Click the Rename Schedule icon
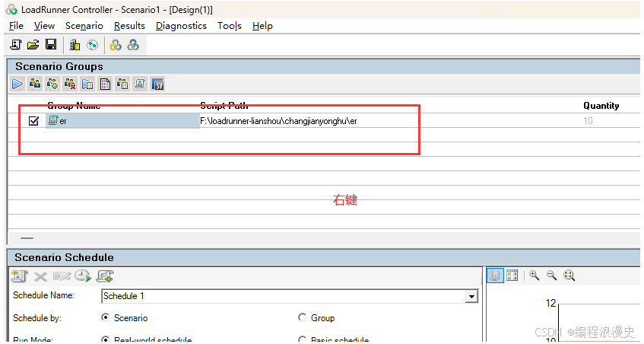Screen dimensions: 644x344 [x=62, y=276]
